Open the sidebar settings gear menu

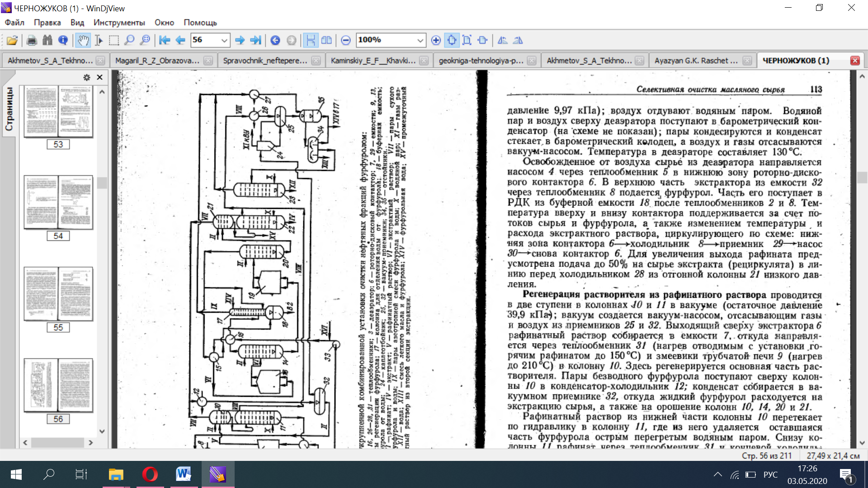pyautogui.click(x=87, y=77)
